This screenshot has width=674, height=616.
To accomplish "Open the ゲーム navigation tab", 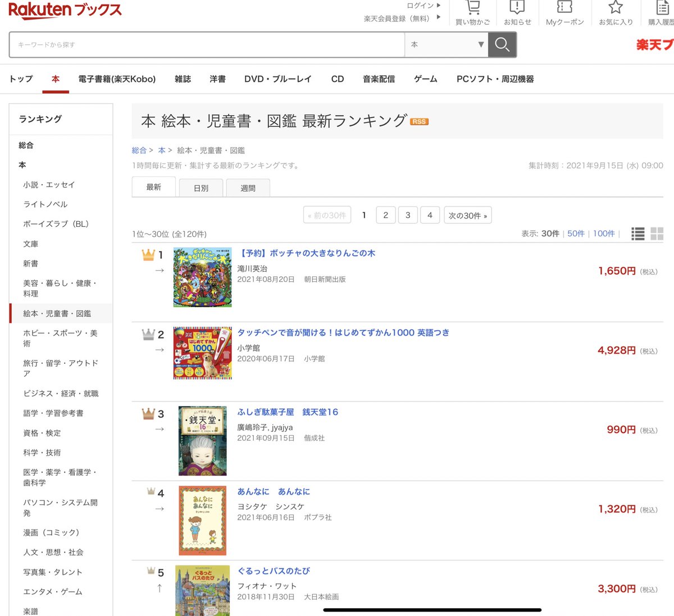I will pyautogui.click(x=425, y=79).
